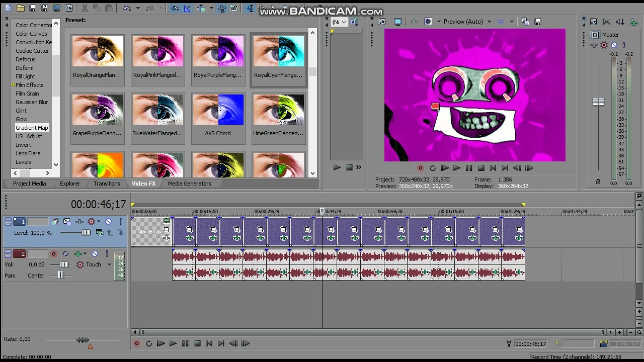644x362 pixels.
Task: Minimize the height of audio track 2
Action: click(8, 251)
